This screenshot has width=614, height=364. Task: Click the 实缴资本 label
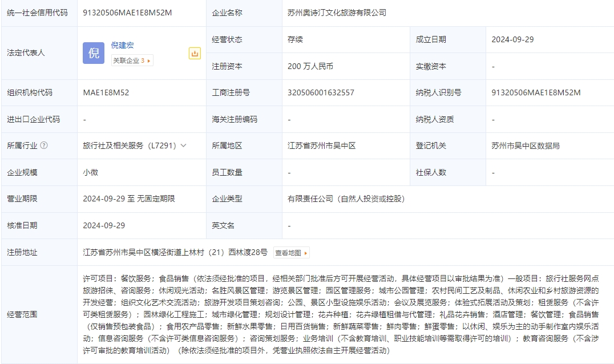pyautogui.click(x=431, y=66)
